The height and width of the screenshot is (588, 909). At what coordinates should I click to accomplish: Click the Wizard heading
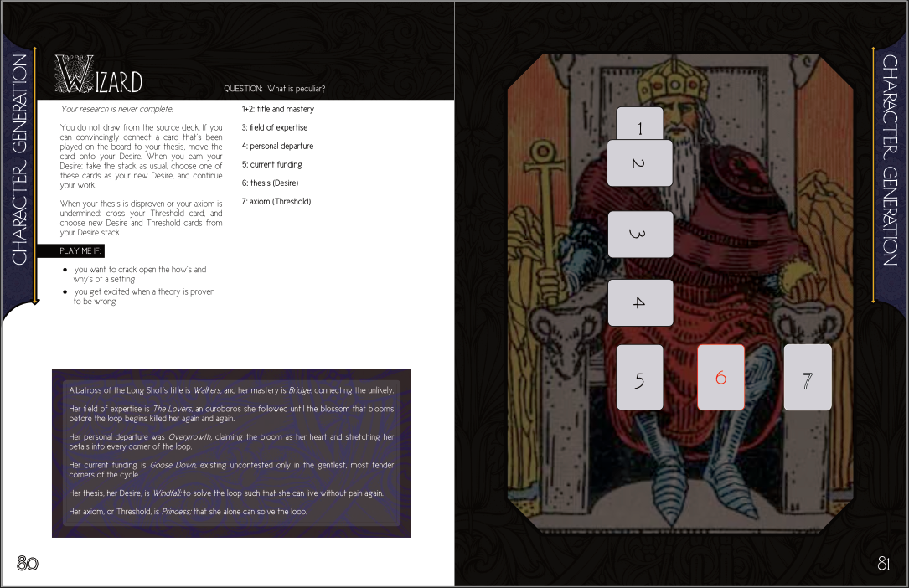click(99, 75)
